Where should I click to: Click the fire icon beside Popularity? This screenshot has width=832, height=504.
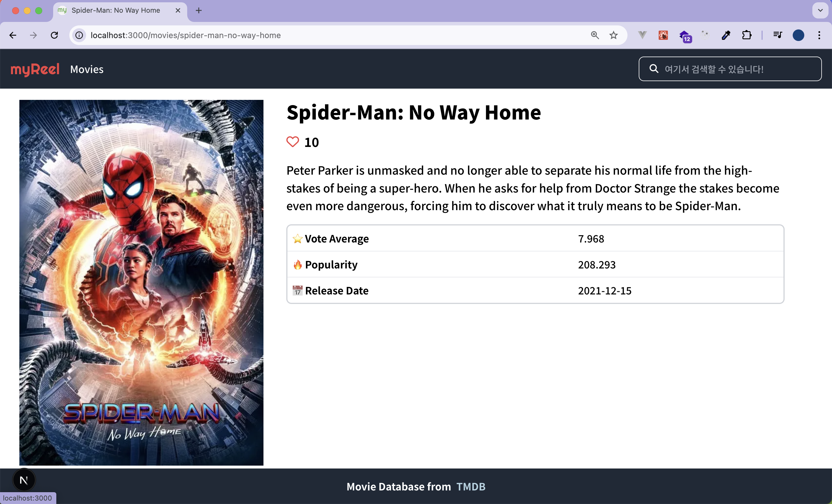coord(298,264)
